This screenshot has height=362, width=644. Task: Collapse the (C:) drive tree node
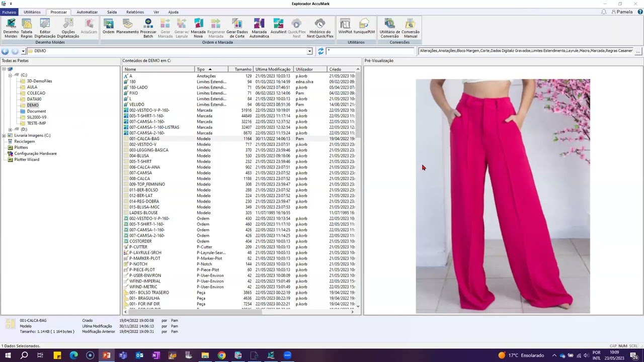[x=10, y=75]
